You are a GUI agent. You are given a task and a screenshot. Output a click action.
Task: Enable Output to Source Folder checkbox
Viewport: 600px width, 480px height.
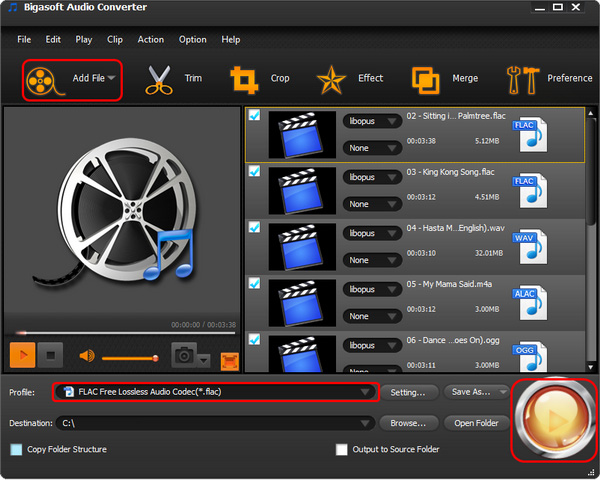coord(341,449)
